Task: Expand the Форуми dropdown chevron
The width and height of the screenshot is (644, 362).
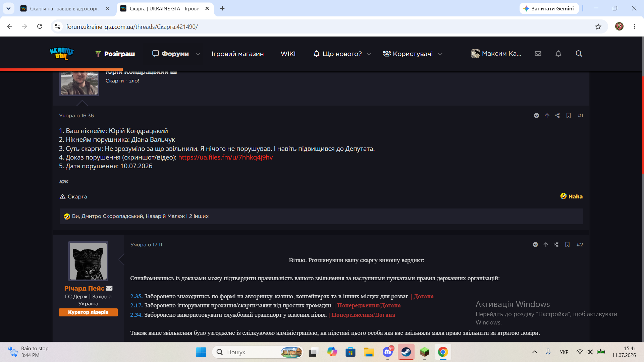Action: (198, 54)
